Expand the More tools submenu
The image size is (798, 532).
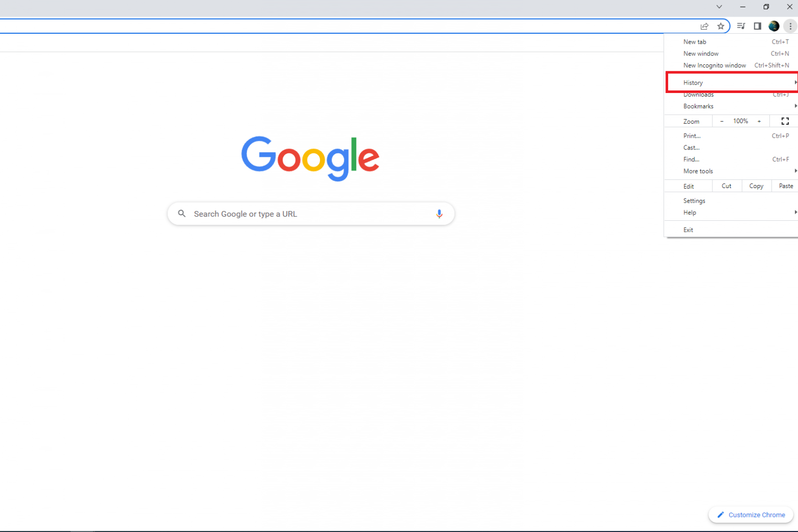pos(731,171)
